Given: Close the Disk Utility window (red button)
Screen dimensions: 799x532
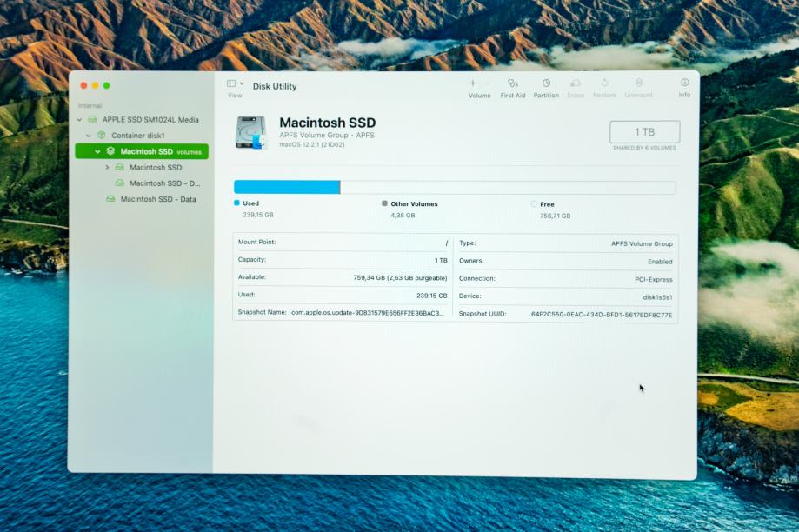Looking at the screenshot, I should (x=83, y=85).
